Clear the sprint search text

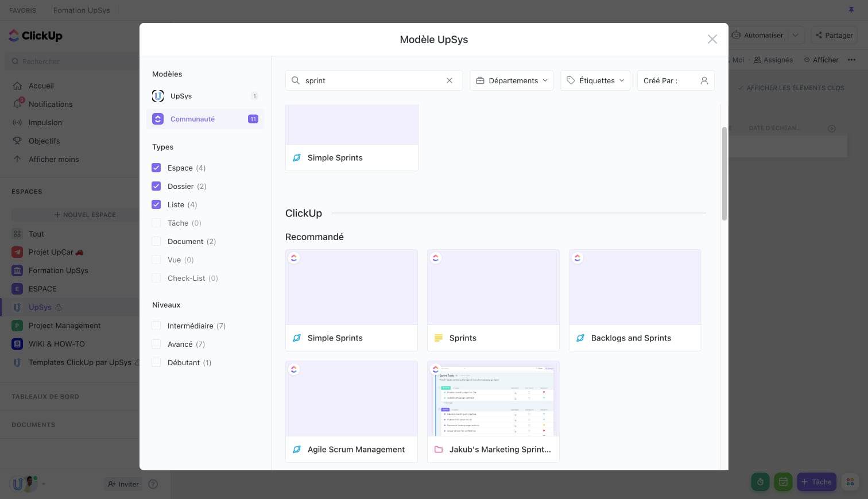449,80
